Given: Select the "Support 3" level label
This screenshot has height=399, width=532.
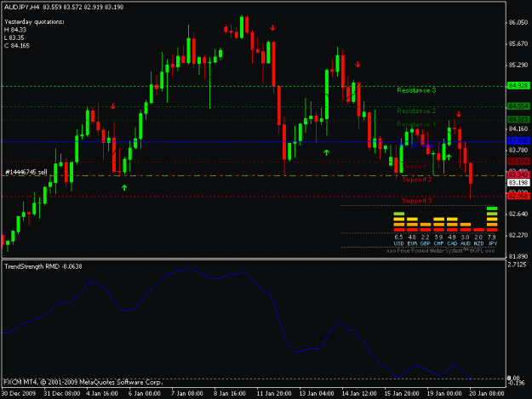Looking at the screenshot, I should coord(416,201).
